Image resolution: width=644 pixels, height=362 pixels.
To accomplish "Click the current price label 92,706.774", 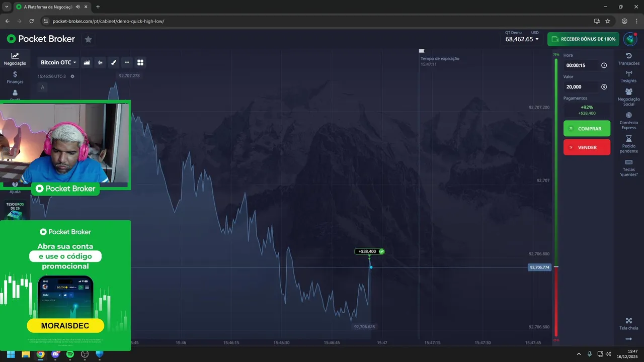I will [539, 267].
